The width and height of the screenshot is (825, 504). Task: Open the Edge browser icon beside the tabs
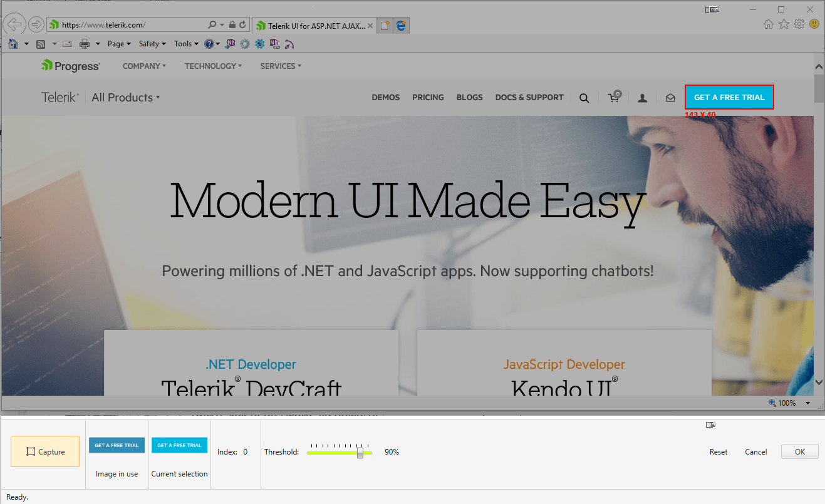[401, 25]
